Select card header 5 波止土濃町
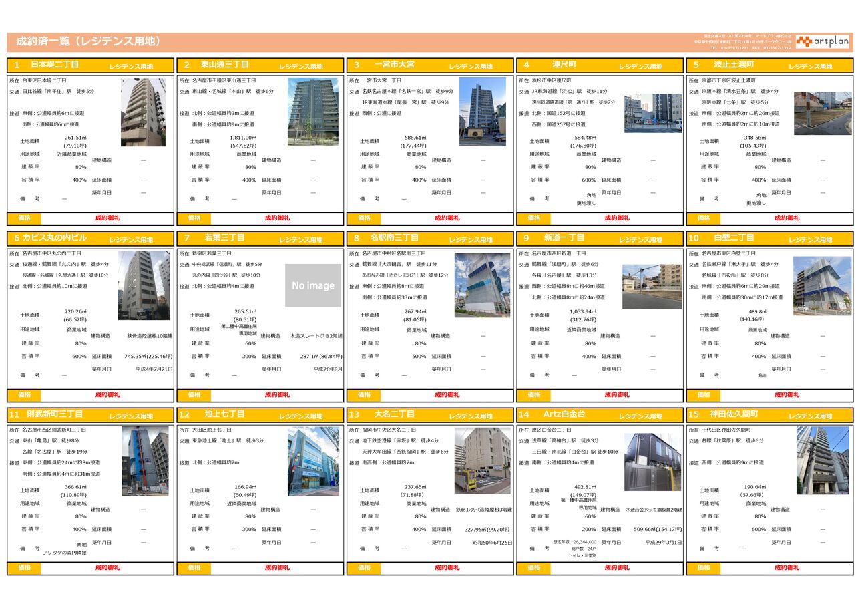 click(x=770, y=65)
